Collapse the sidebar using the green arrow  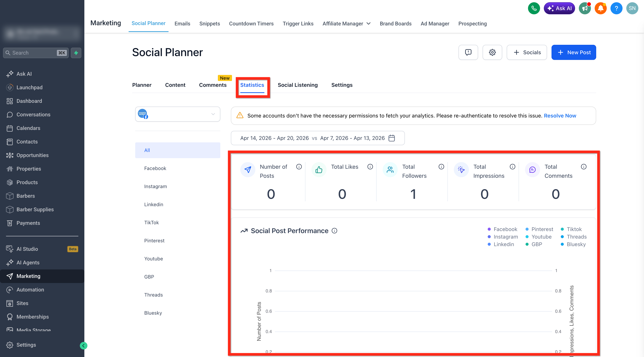83,346
